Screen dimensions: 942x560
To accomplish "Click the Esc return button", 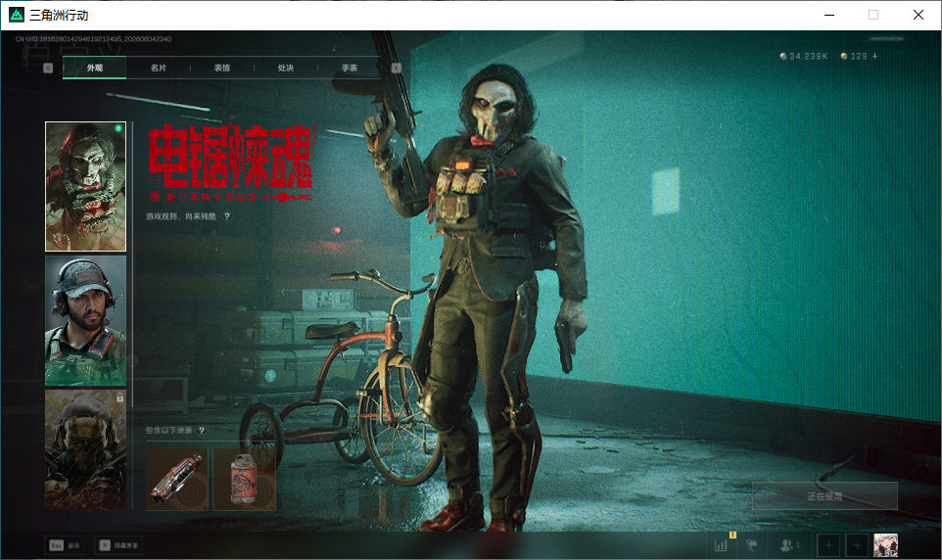I will coord(65,545).
